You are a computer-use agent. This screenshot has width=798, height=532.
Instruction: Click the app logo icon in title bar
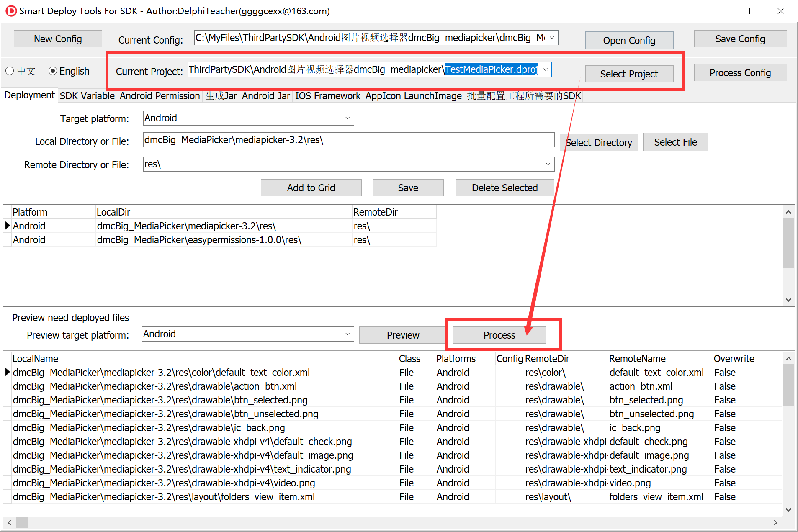pos(11,11)
